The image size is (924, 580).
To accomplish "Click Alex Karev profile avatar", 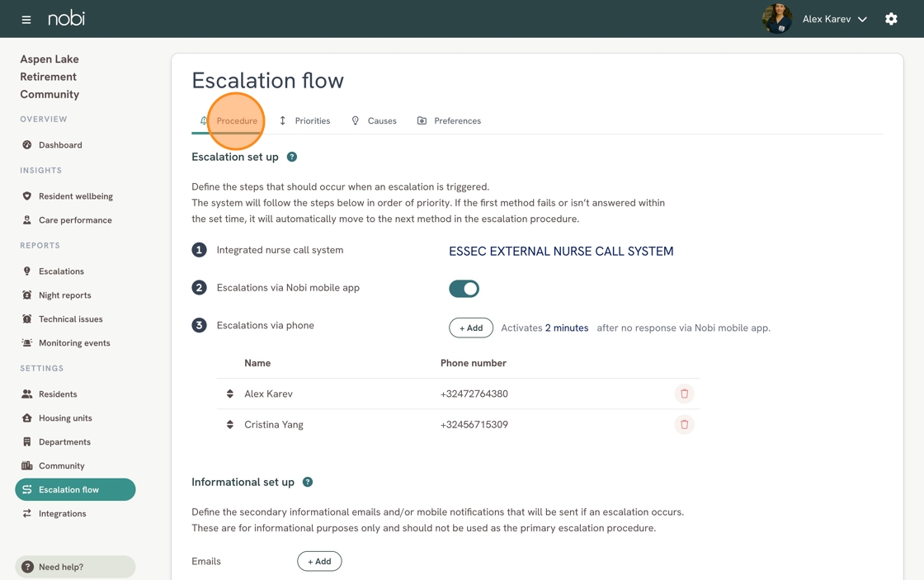I will pos(776,19).
